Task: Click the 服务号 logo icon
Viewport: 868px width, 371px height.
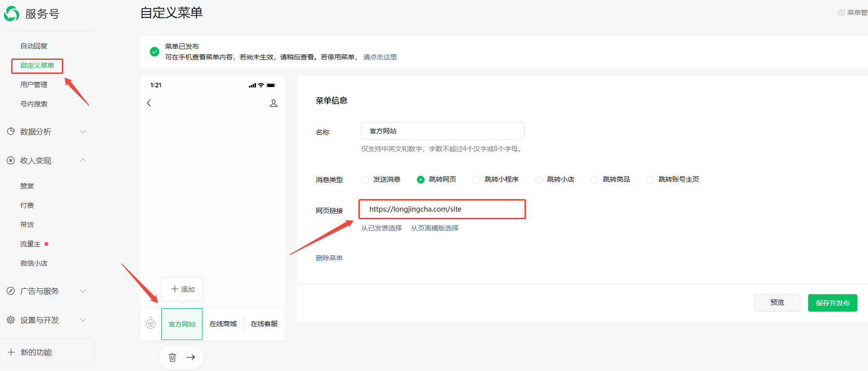Action: click(12, 14)
